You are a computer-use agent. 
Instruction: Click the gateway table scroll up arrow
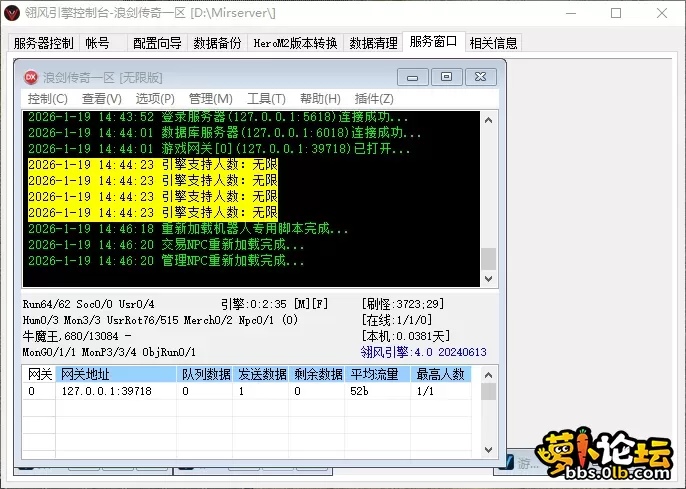[x=489, y=375]
